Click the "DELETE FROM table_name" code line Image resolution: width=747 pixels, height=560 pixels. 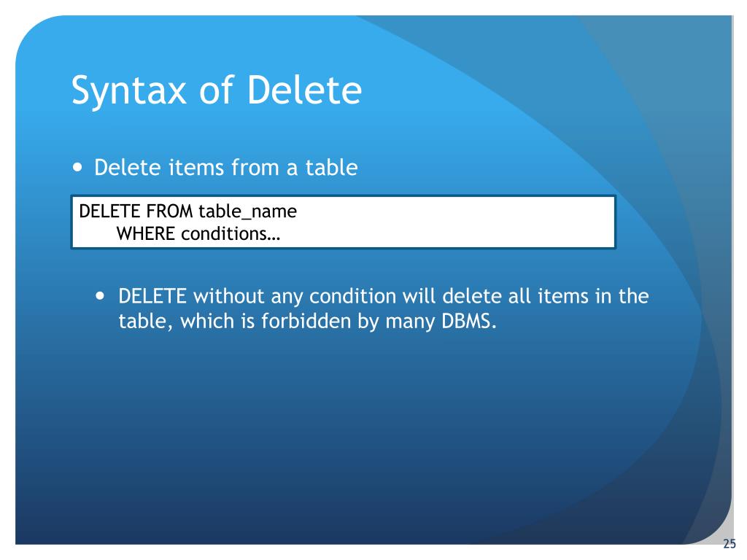pos(187,211)
